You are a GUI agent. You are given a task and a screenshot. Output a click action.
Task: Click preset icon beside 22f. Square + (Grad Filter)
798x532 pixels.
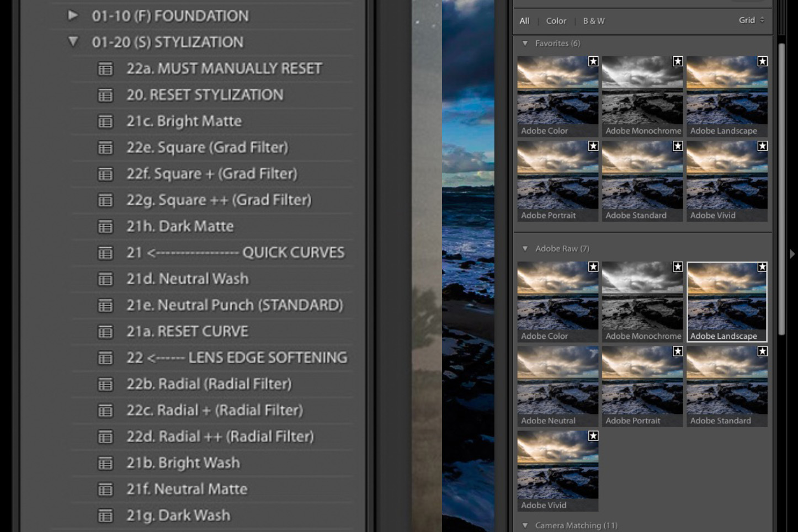[105, 174]
